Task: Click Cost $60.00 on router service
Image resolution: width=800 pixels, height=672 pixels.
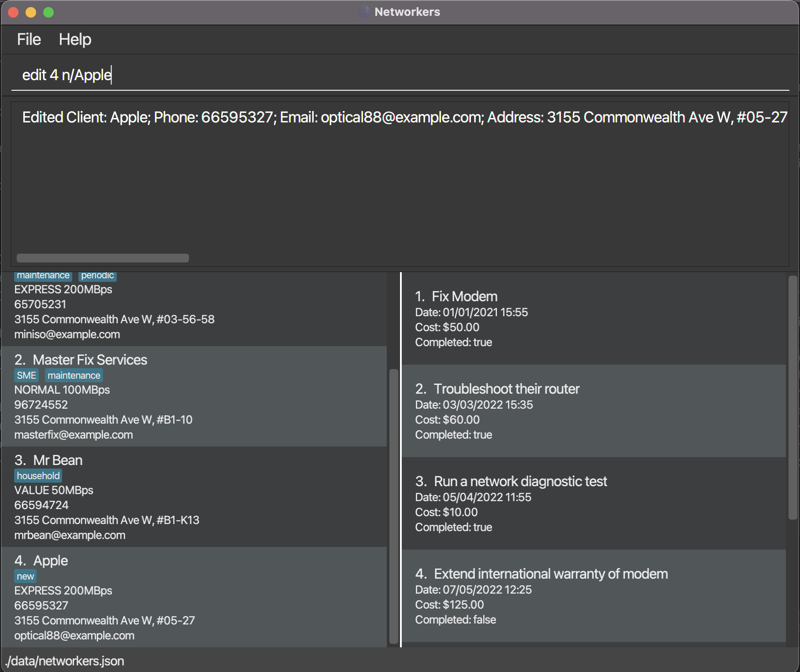Action: pos(447,420)
